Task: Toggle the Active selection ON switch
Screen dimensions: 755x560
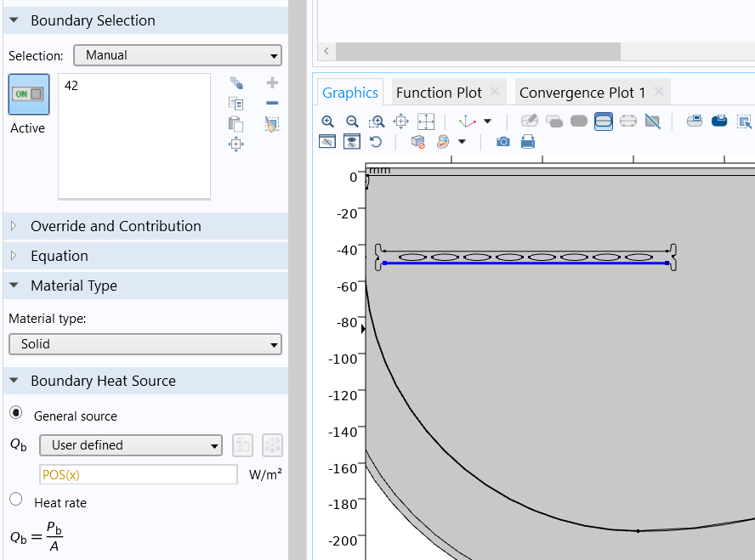Action: tap(28, 94)
